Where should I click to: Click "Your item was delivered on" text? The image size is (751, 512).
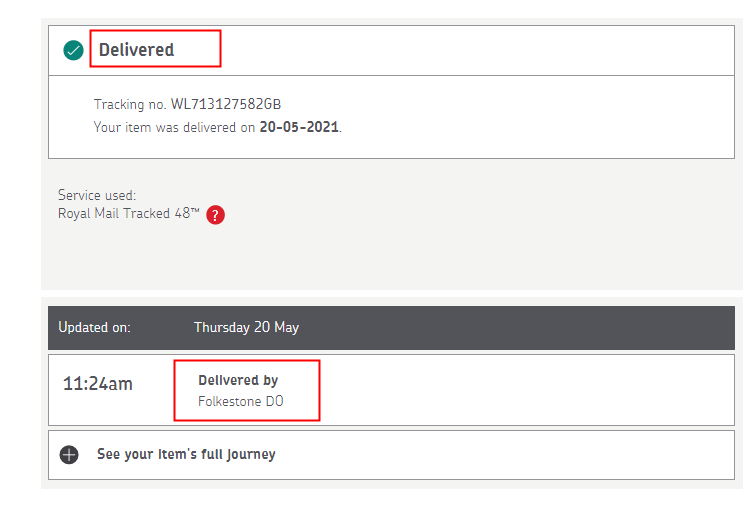pos(175,128)
